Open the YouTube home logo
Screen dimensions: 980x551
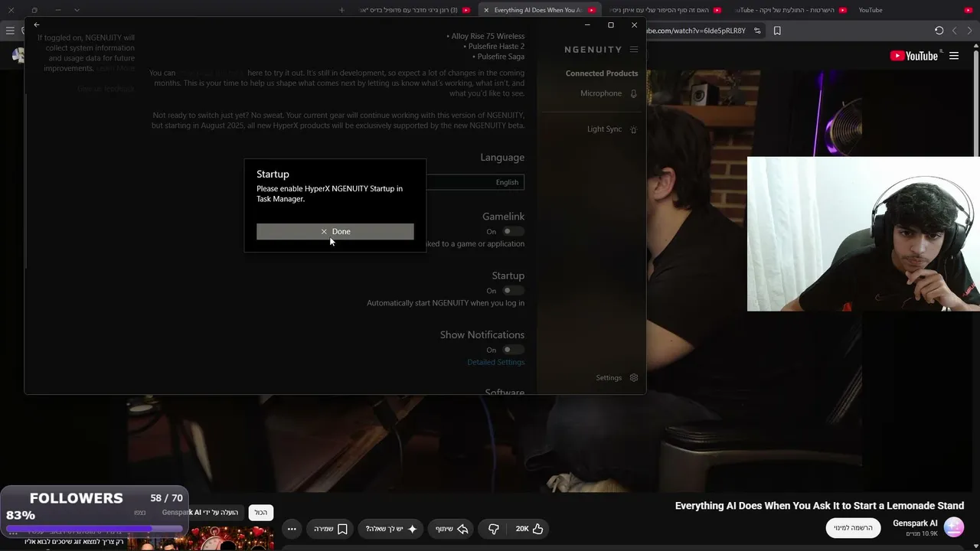[x=914, y=56]
